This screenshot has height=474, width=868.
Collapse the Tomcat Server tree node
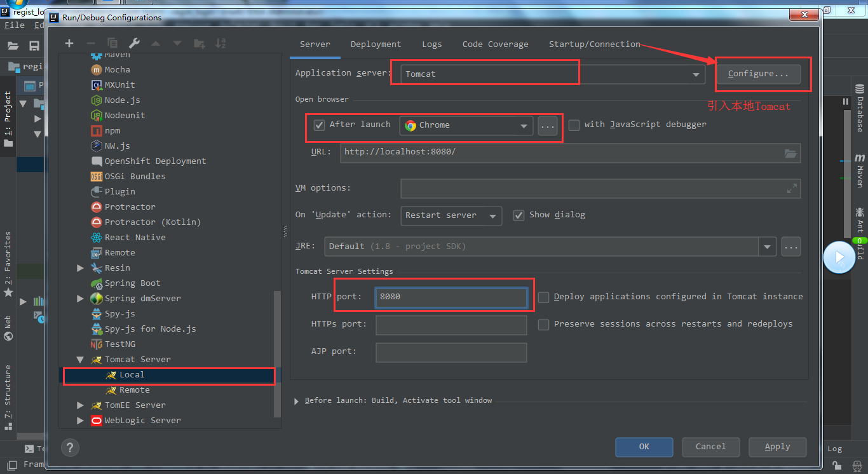80,360
